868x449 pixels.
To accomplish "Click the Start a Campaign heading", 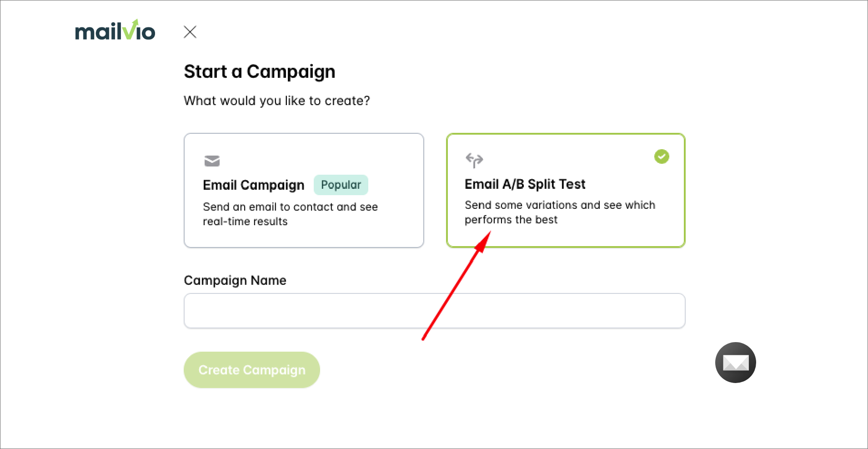I will pyautogui.click(x=260, y=72).
